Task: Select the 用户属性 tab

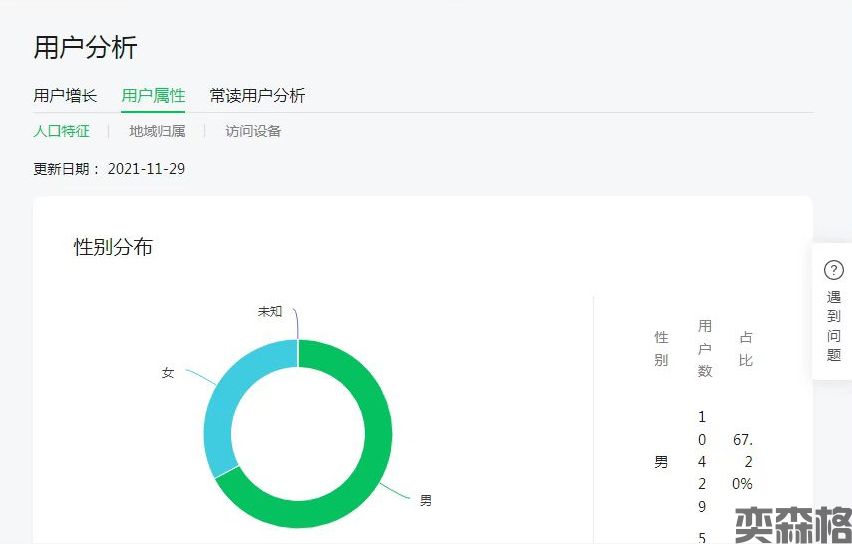Action: point(153,96)
